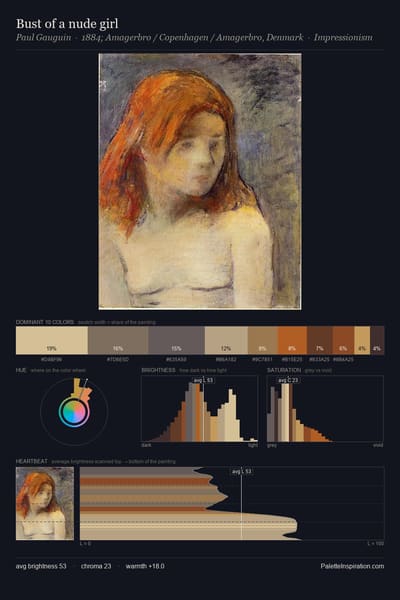The height and width of the screenshot is (600, 400).
Task: Click the main Gauguin painting image
Action: (x=200, y=181)
